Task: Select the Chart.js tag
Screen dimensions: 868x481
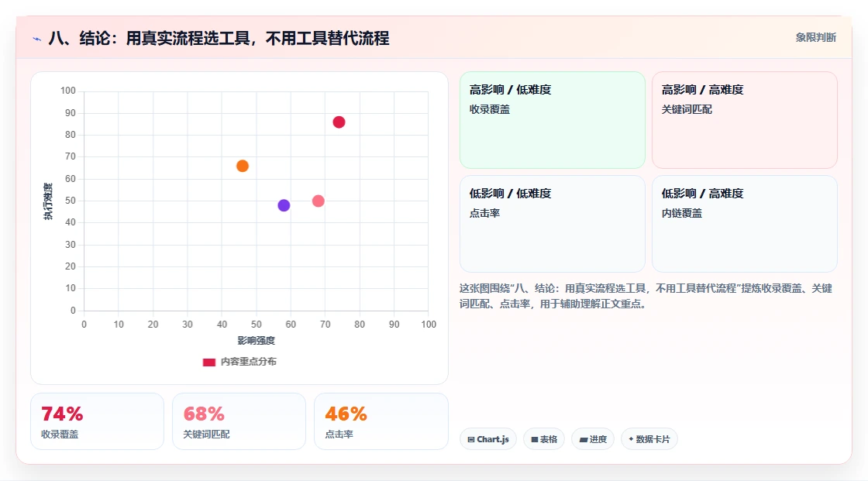Action: coord(488,439)
